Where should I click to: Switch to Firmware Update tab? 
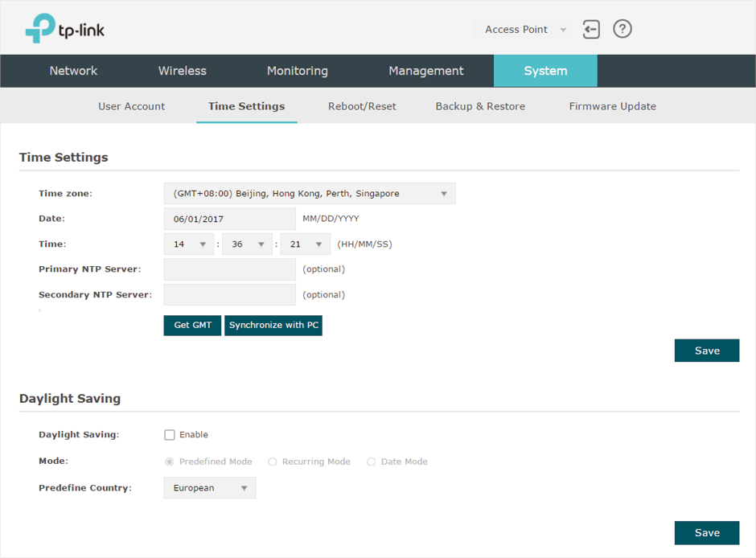[x=612, y=106]
